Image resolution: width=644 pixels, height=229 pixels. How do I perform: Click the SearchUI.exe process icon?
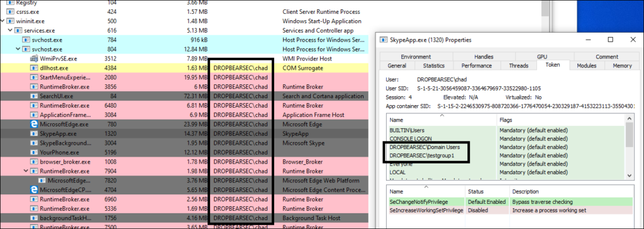(x=34, y=96)
